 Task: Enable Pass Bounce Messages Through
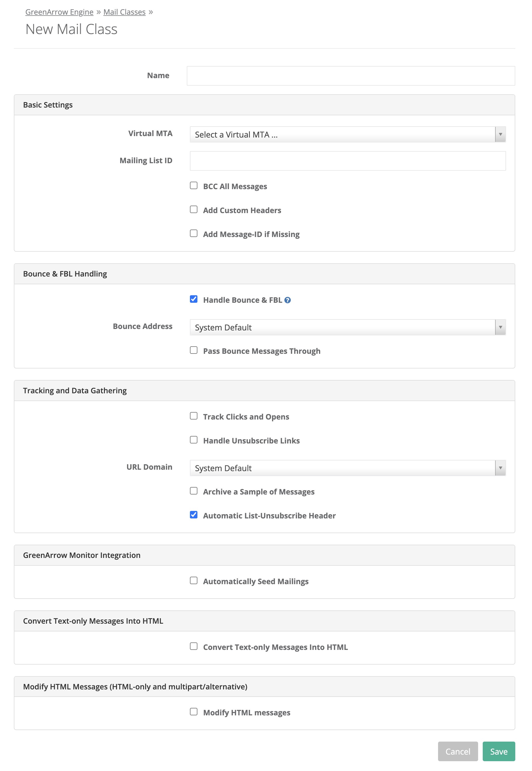(x=194, y=350)
